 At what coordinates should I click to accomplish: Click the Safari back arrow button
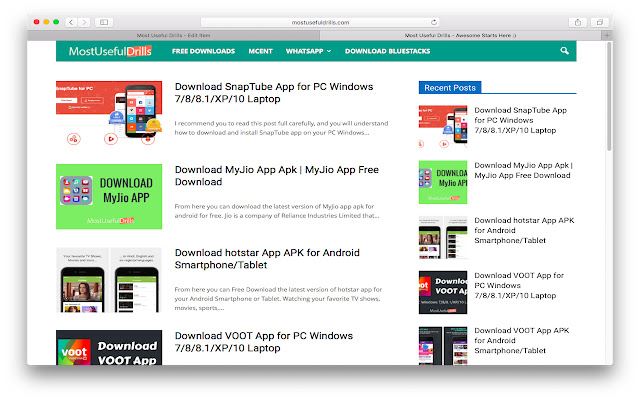point(71,22)
